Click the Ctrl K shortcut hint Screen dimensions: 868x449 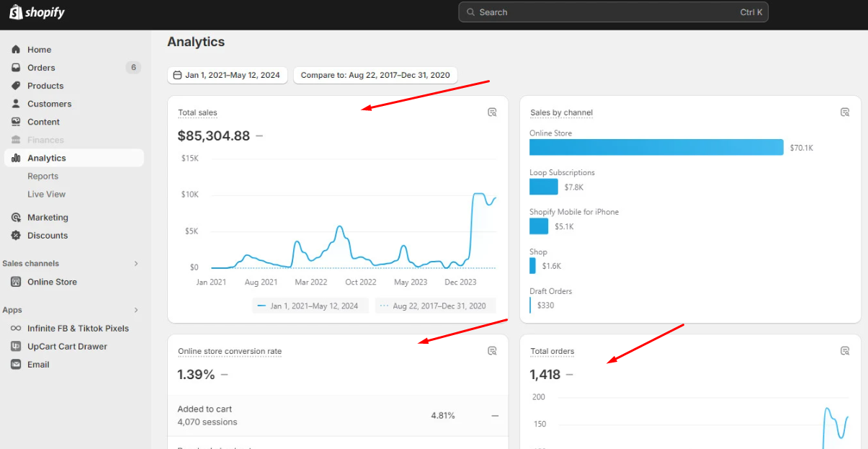[751, 12]
